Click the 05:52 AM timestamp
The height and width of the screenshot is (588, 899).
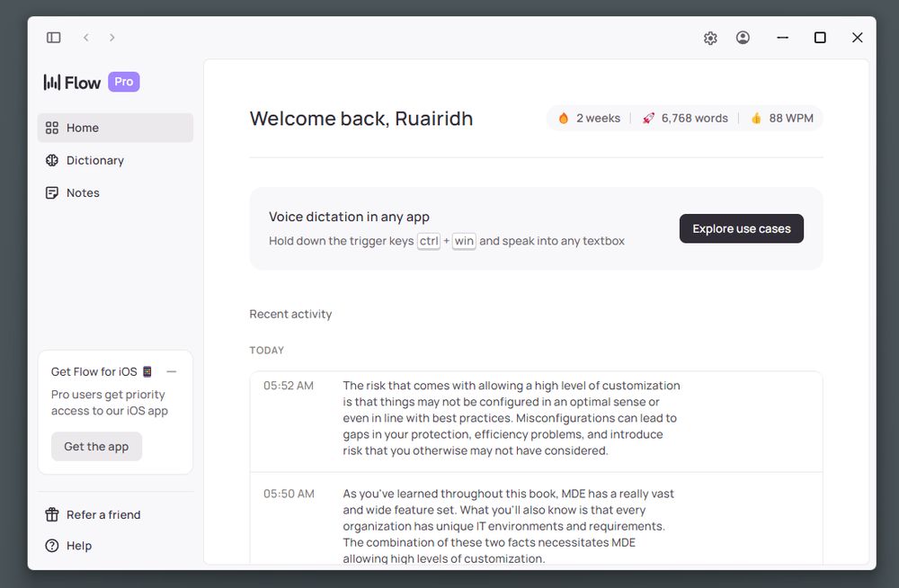click(289, 386)
